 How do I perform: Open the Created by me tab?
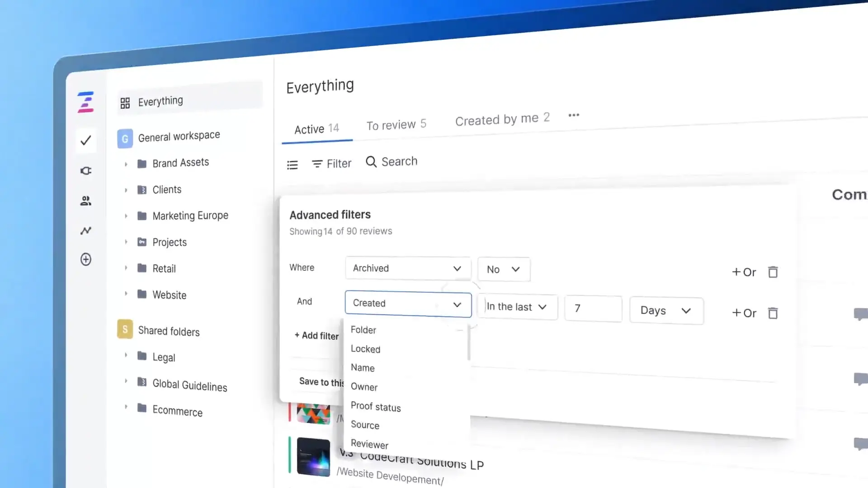(502, 119)
